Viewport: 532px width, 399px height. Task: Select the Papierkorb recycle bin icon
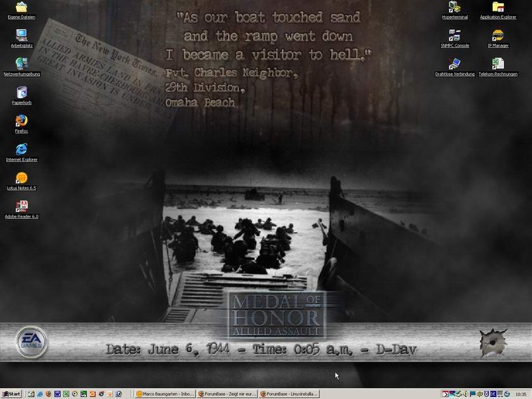tap(22, 96)
